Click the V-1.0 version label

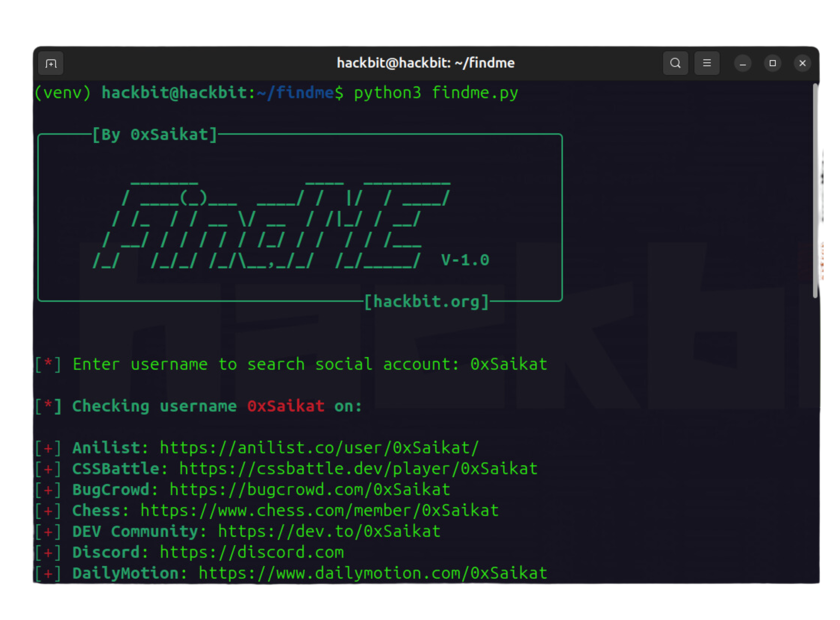pyautogui.click(x=465, y=260)
